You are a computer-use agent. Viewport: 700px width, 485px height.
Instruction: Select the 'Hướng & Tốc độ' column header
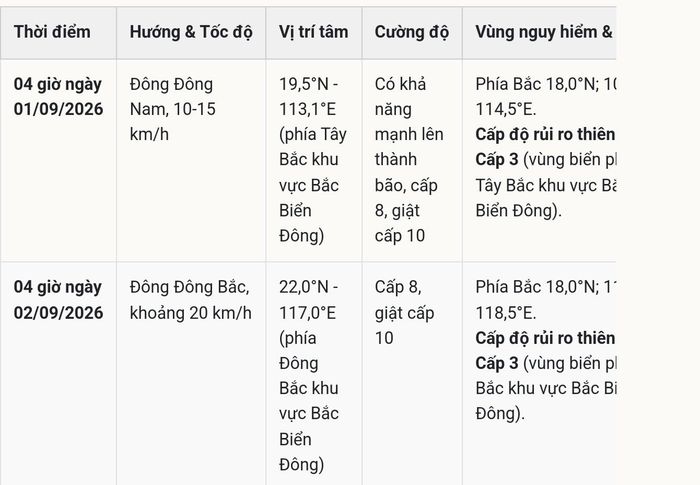(191, 33)
